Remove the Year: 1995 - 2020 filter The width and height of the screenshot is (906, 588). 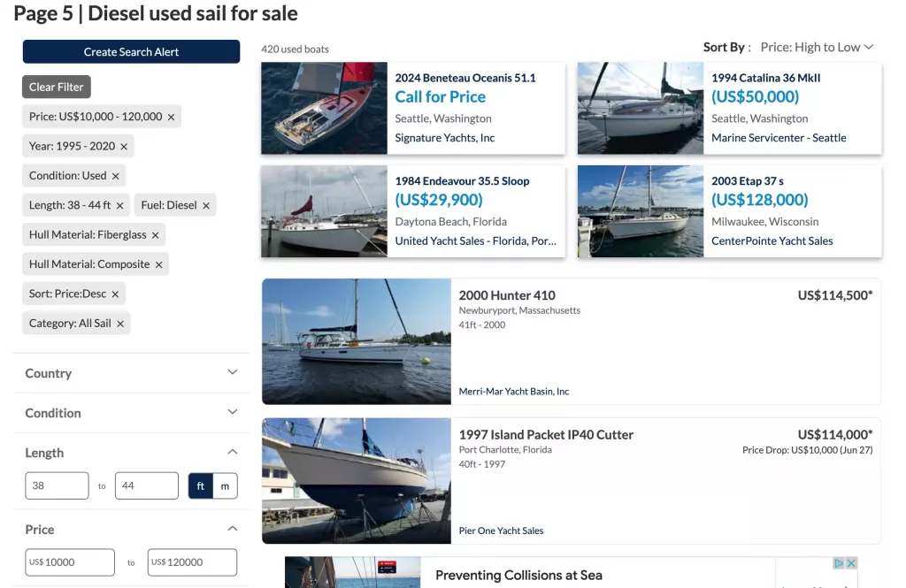pyautogui.click(x=121, y=145)
